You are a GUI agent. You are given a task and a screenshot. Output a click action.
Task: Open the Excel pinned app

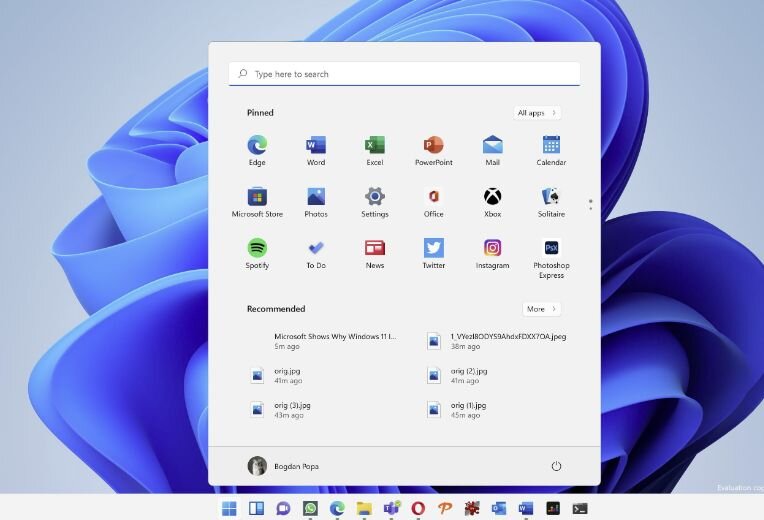point(375,151)
